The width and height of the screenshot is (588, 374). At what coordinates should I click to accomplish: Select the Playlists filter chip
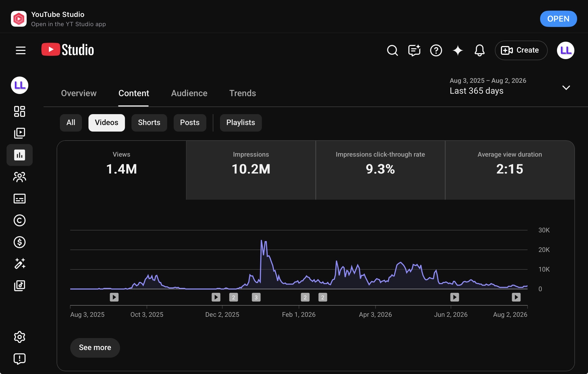(241, 123)
